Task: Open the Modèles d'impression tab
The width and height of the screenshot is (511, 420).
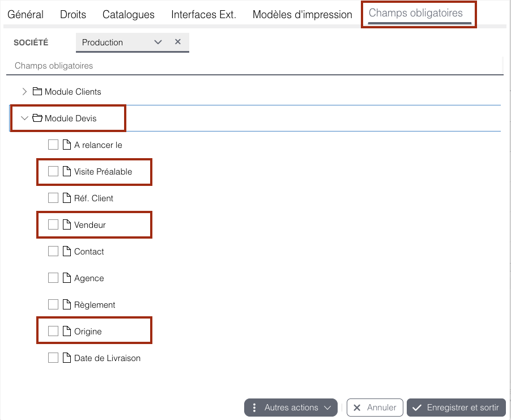Action: 303,14
